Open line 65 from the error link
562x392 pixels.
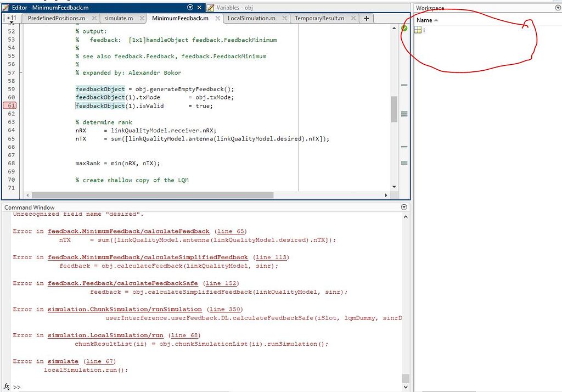click(230, 231)
